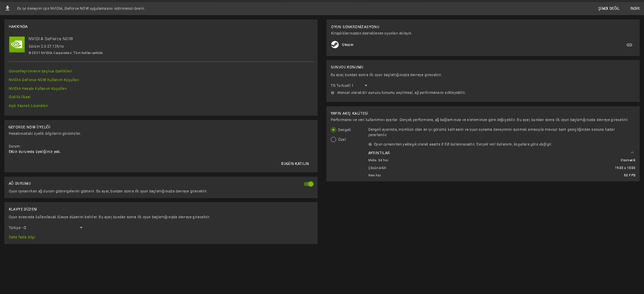Click the Steam logo icon
The height and width of the screenshot is (294, 644).
(335, 45)
